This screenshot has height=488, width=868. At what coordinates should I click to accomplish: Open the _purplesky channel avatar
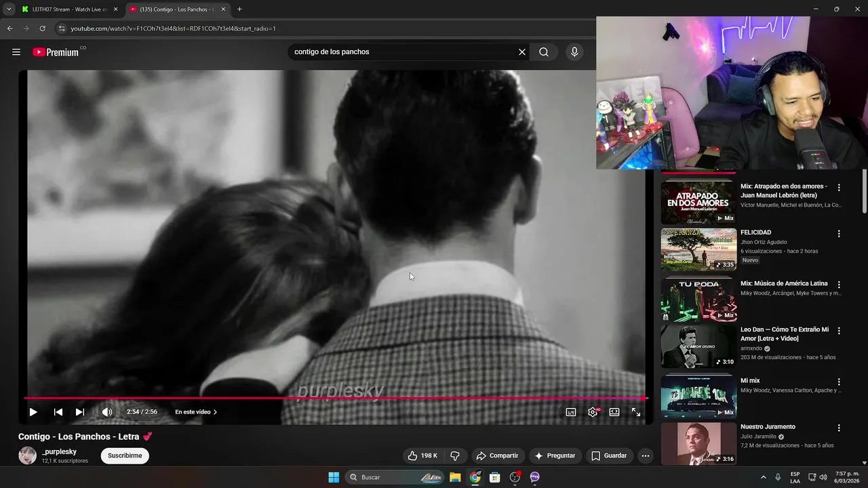pos(27,455)
